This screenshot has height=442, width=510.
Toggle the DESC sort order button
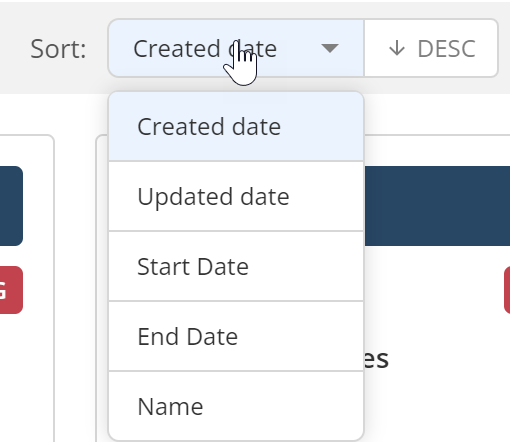pos(431,48)
